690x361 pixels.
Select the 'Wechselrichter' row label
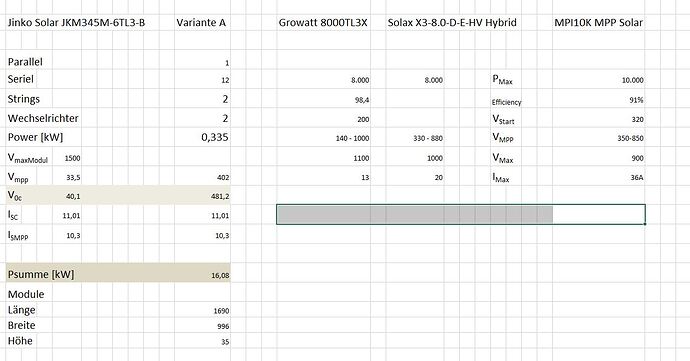click(x=43, y=118)
